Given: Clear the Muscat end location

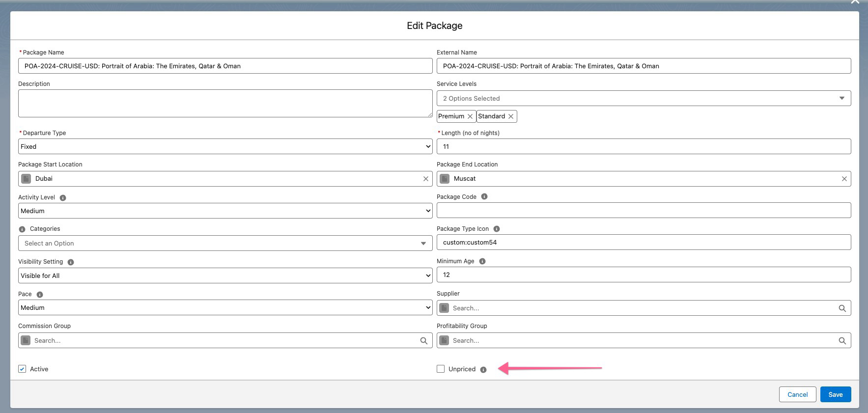Looking at the screenshot, I should 844,179.
